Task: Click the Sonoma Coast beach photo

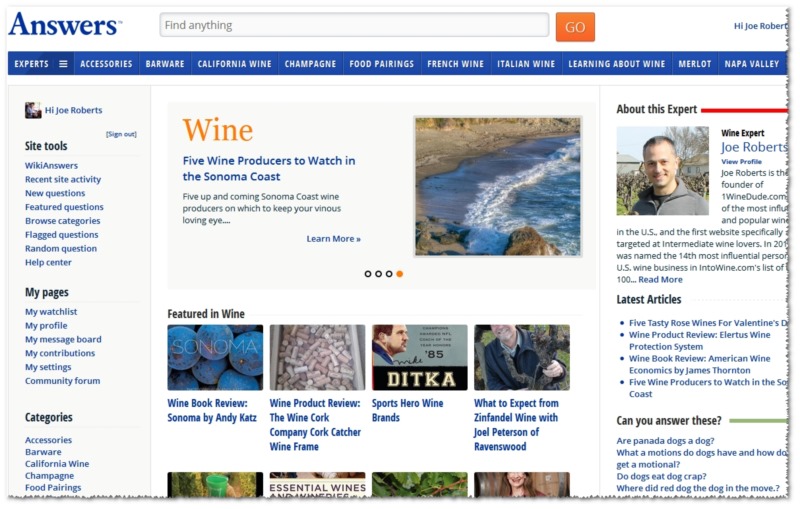Action: (497, 187)
